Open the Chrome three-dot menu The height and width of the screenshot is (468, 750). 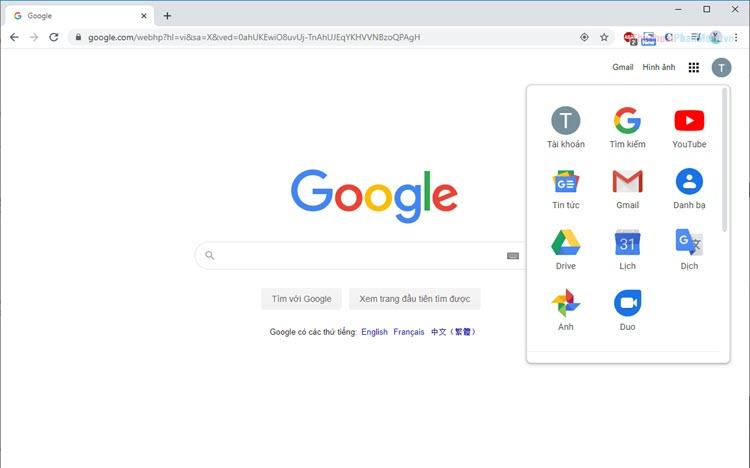point(736,37)
